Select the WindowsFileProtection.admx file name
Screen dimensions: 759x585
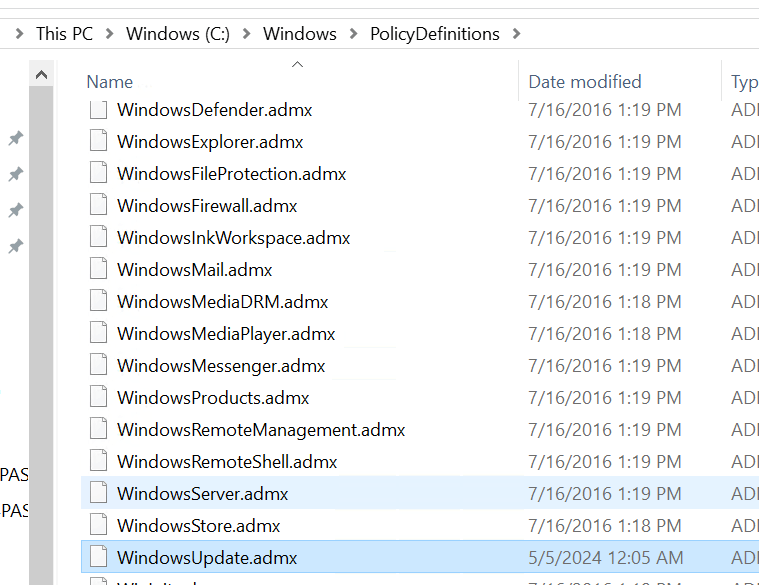tap(231, 174)
